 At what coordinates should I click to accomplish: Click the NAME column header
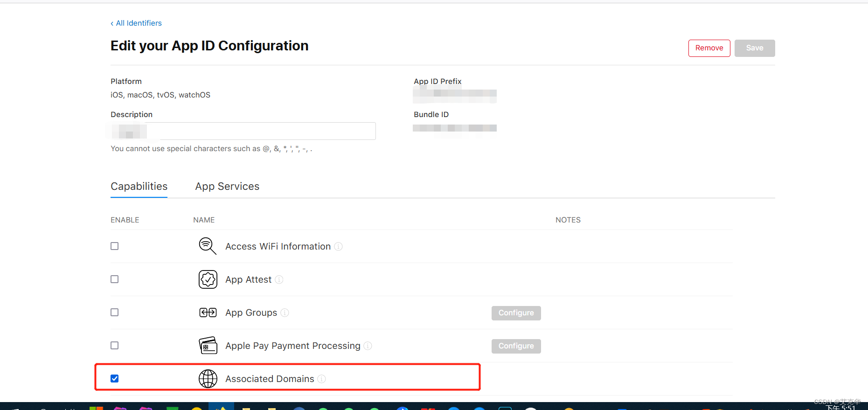pyautogui.click(x=204, y=220)
